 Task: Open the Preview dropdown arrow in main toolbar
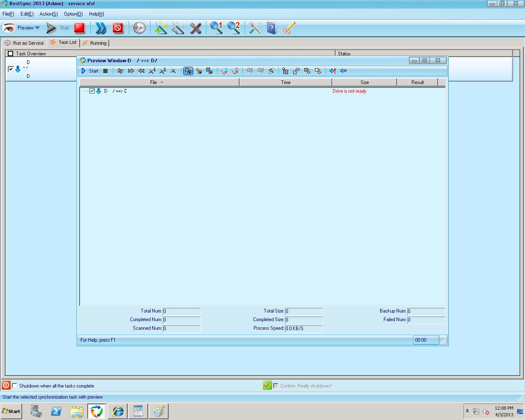click(x=37, y=28)
